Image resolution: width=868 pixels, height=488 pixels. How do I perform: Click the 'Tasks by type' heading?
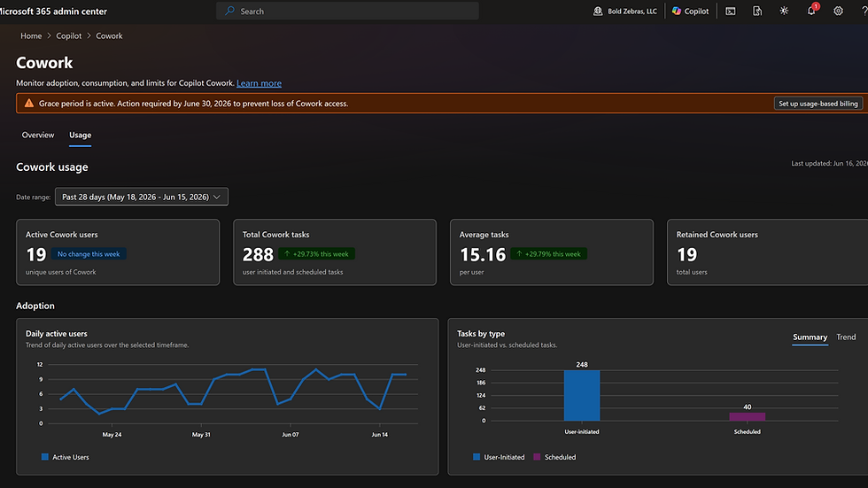coord(481,334)
